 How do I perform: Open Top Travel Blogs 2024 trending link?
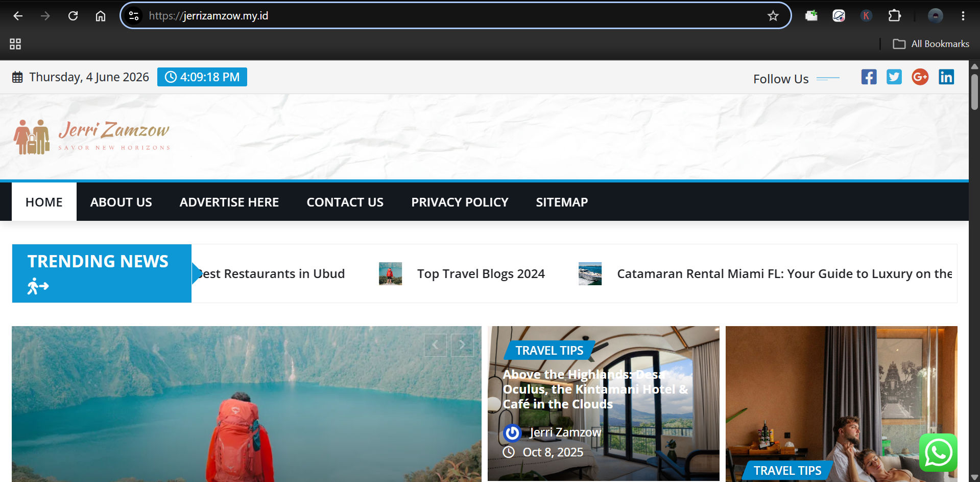(481, 274)
